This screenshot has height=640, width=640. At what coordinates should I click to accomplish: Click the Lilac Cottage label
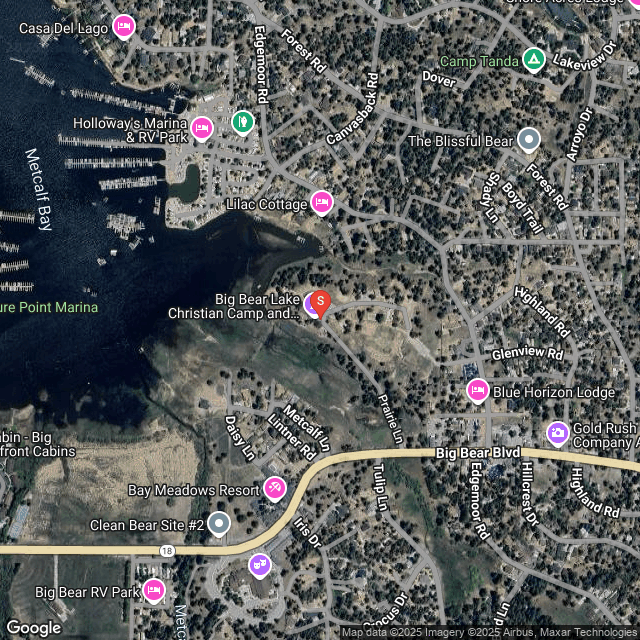[x=267, y=204]
